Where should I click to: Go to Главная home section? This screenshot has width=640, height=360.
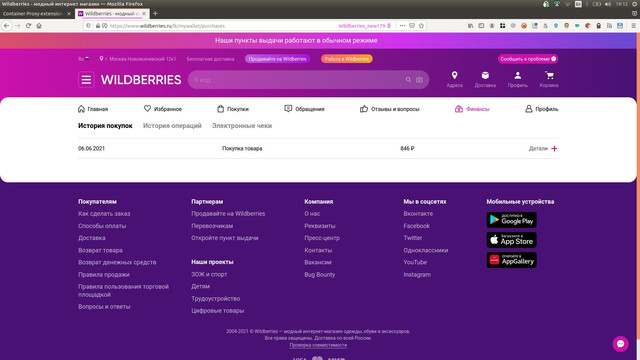pos(93,109)
